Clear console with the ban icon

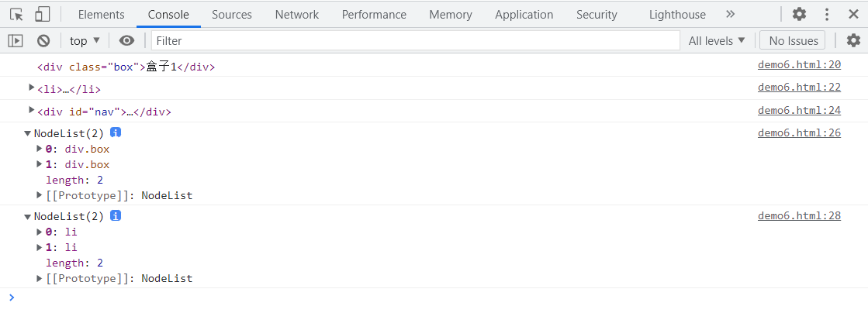(43, 41)
